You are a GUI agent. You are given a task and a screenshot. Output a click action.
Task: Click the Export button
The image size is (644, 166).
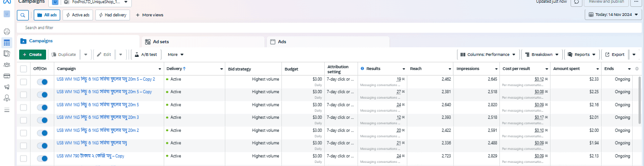coord(615,55)
